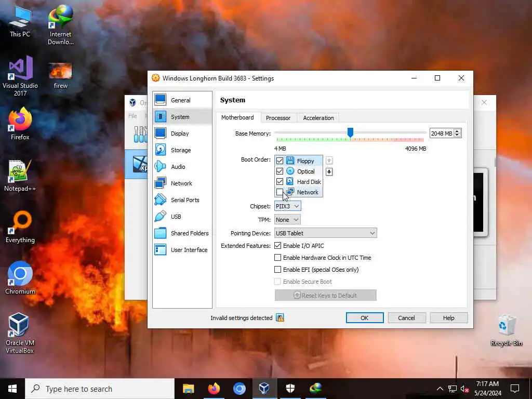Viewport: 532px width, 399px height.
Task: Open the Windows Start menu
Action: coord(12,389)
